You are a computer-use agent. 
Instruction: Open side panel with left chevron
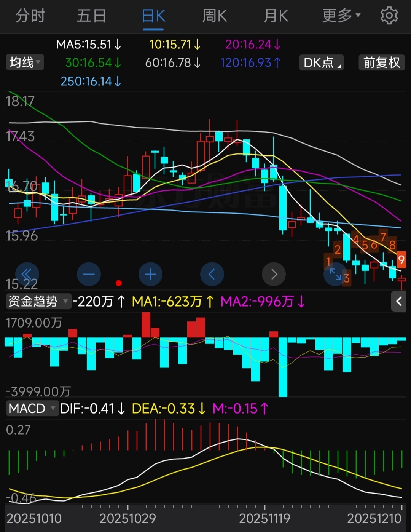(x=399, y=302)
